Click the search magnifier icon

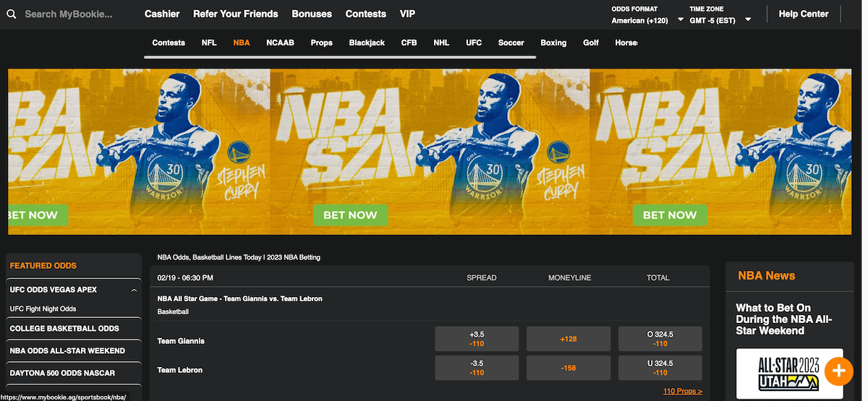coord(11,14)
